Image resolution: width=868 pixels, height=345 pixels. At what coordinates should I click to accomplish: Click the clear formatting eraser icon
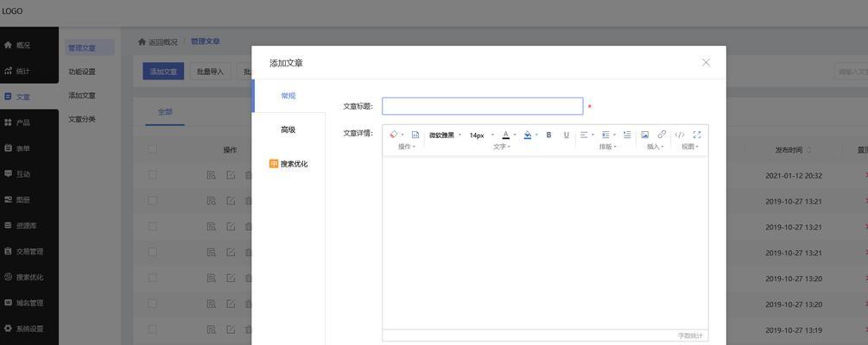click(x=394, y=135)
